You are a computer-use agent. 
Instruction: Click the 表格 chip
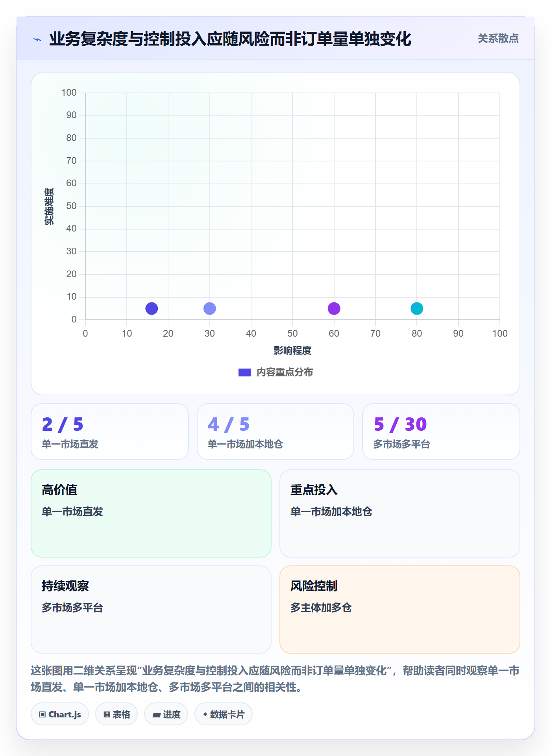point(116,714)
